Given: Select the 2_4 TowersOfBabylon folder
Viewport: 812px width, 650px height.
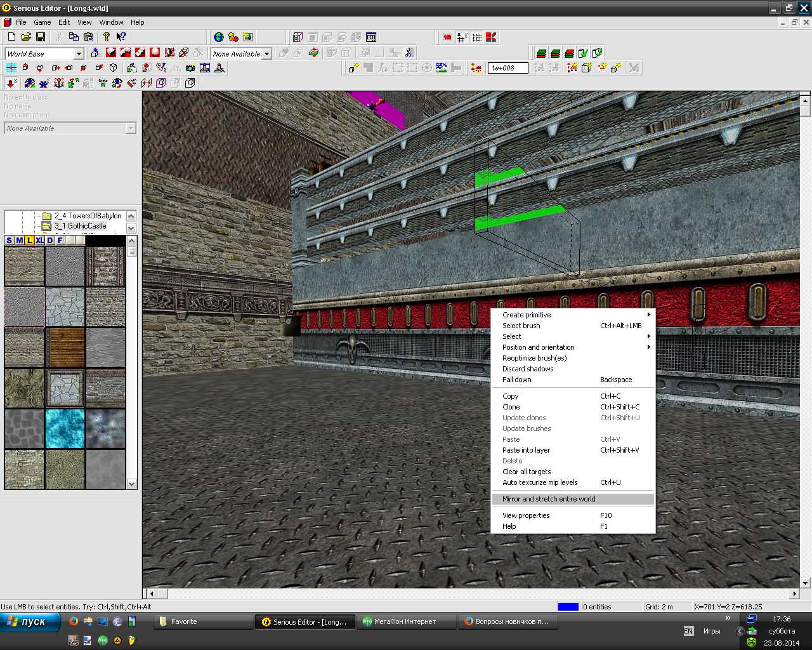Looking at the screenshot, I should pos(88,216).
